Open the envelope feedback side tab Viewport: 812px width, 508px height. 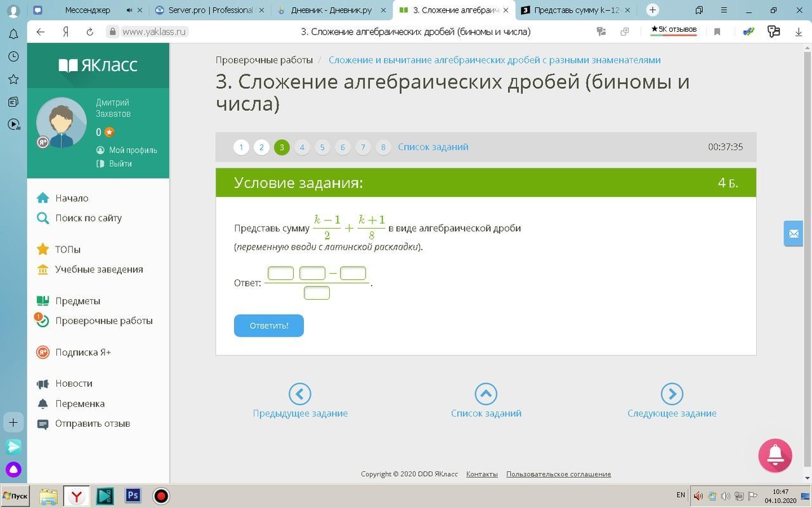coord(793,234)
